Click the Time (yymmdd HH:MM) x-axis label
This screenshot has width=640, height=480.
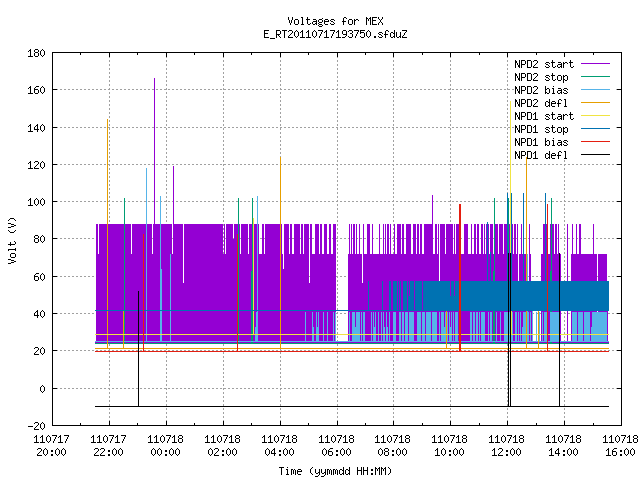336,471
